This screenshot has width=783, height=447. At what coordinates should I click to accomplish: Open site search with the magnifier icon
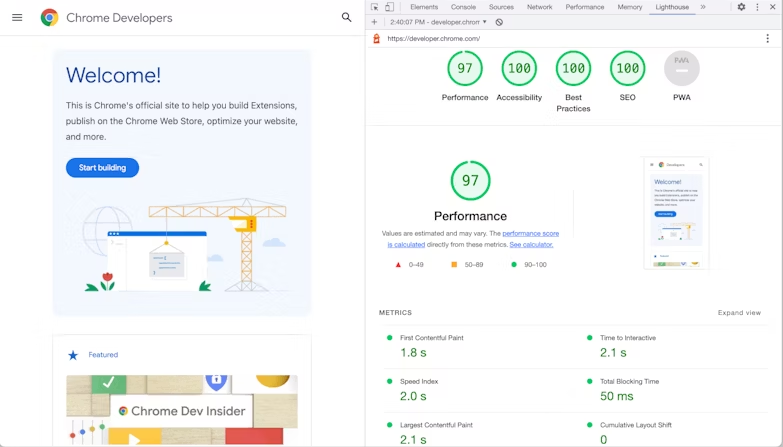point(347,17)
